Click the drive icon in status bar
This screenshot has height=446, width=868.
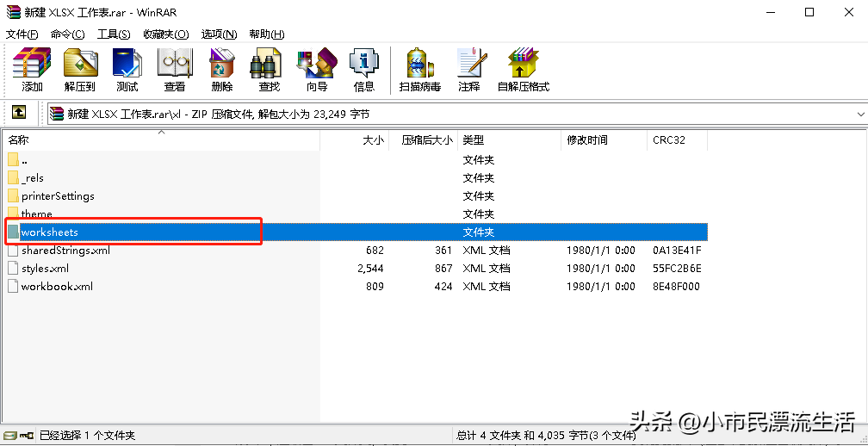(10, 436)
